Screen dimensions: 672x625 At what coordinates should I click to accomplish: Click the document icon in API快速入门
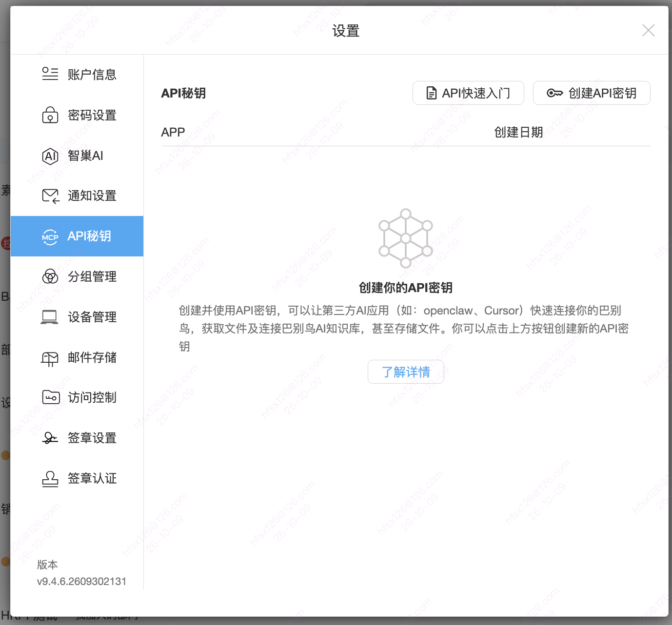tap(431, 93)
